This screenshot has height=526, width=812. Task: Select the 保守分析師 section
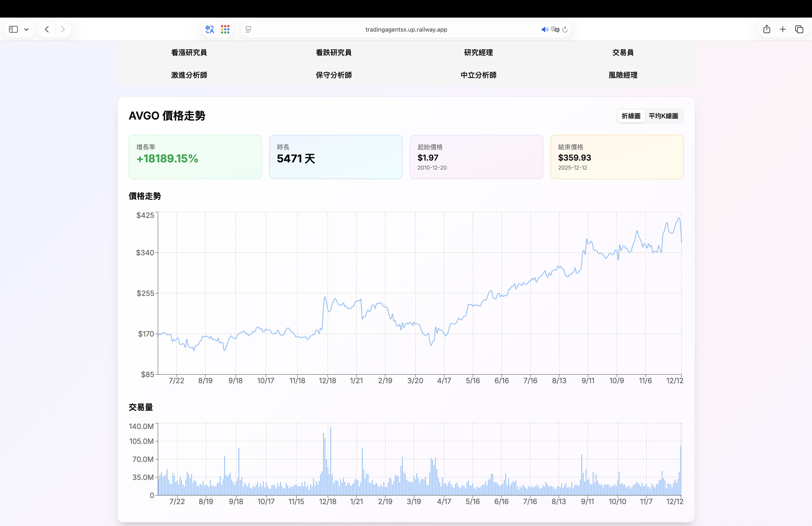(334, 75)
